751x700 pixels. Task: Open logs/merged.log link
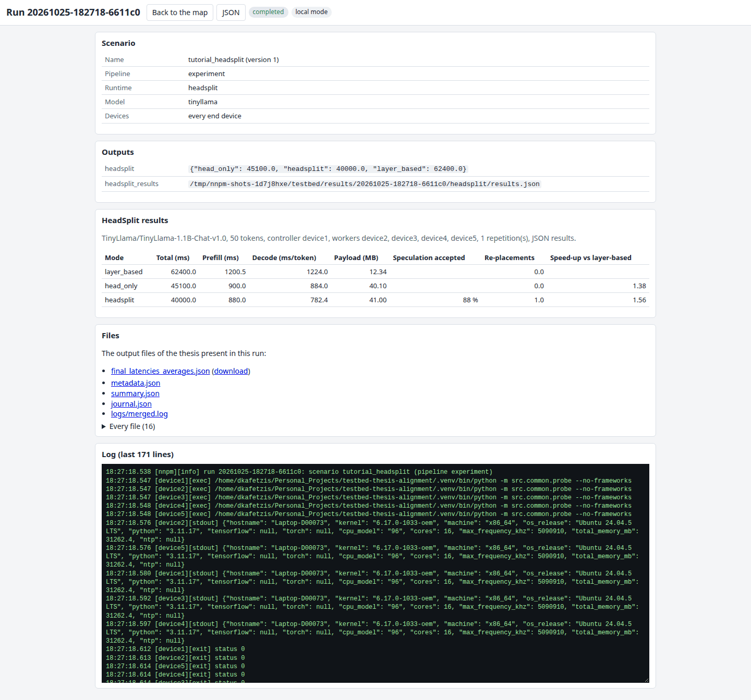pyautogui.click(x=139, y=414)
